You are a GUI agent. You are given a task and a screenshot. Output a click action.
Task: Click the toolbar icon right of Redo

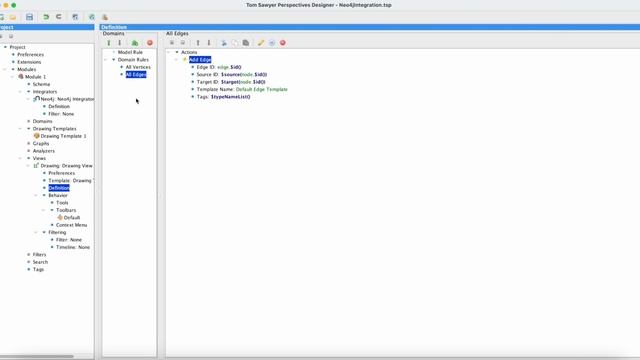(x=75, y=17)
